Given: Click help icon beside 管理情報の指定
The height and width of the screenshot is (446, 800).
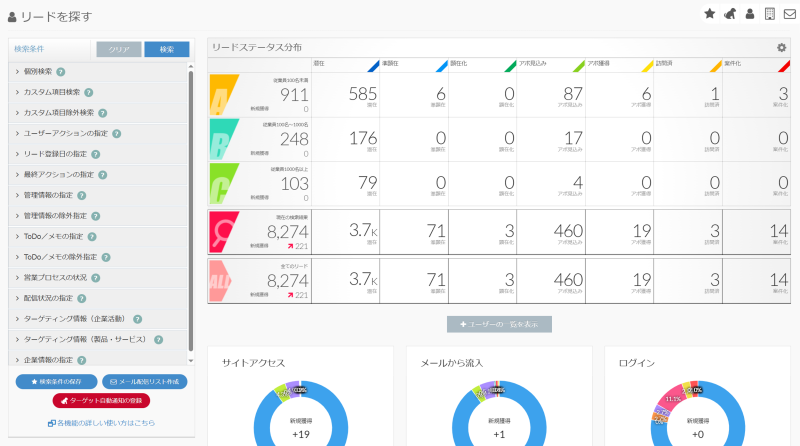Looking at the screenshot, I should (x=82, y=195).
